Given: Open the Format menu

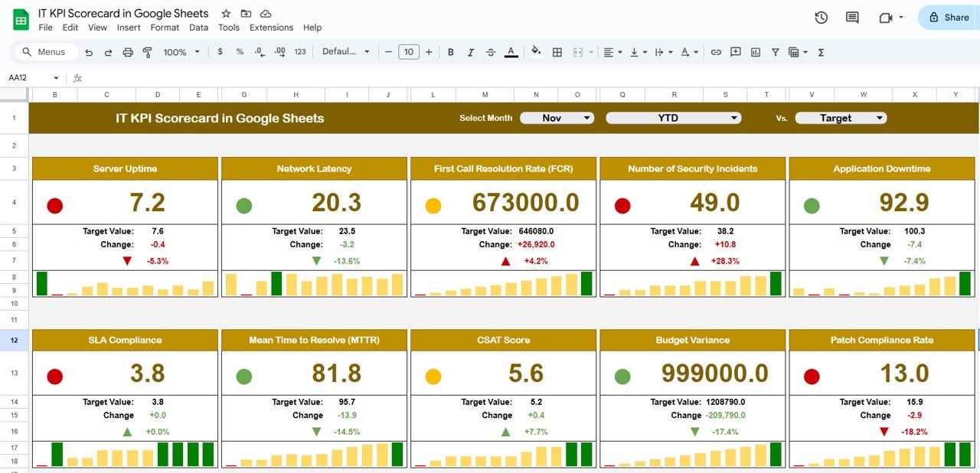Looking at the screenshot, I should tap(165, 28).
